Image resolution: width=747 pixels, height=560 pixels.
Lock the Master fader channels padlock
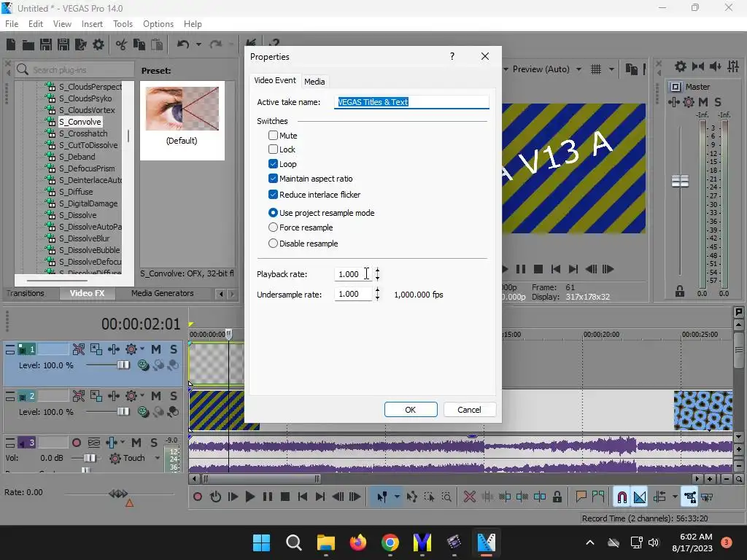point(679,291)
